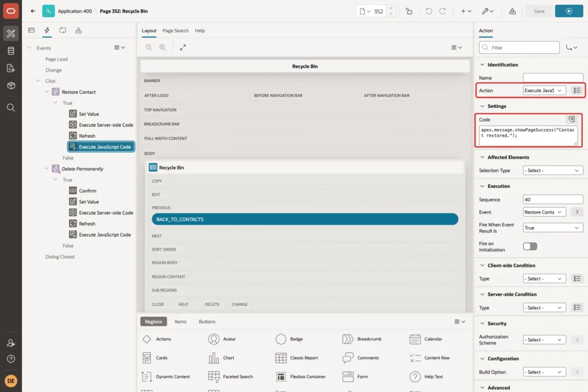The image size is (588, 392).
Task: Click the DE user avatar
Action: (x=11, y=381)
